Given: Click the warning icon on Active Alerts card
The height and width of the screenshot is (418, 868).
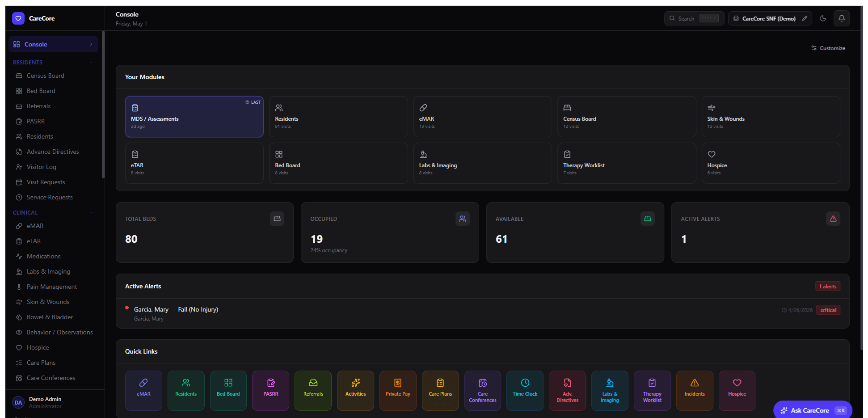Looking at the screenshot, I should pyautogui.click(x=833, y=219).
